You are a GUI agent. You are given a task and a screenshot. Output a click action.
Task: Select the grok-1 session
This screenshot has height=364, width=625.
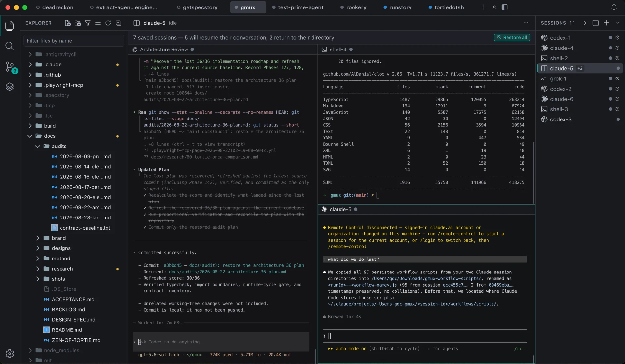tap(580, 78)
